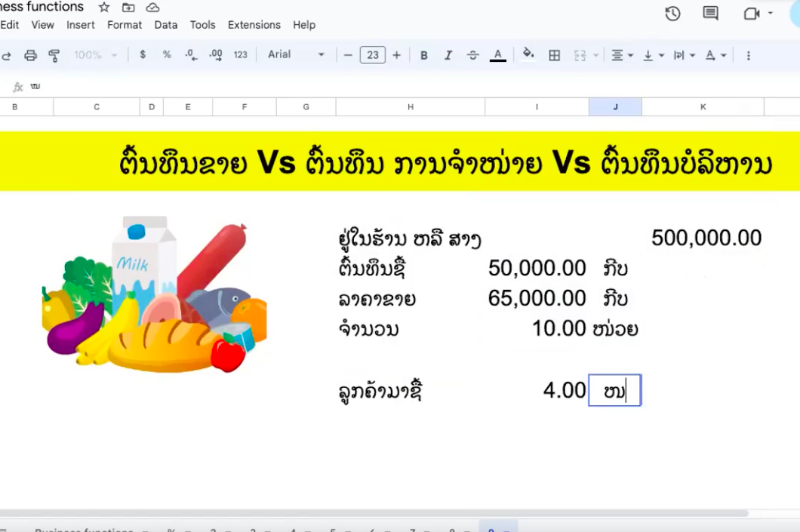Open the Edit menu

10,25
